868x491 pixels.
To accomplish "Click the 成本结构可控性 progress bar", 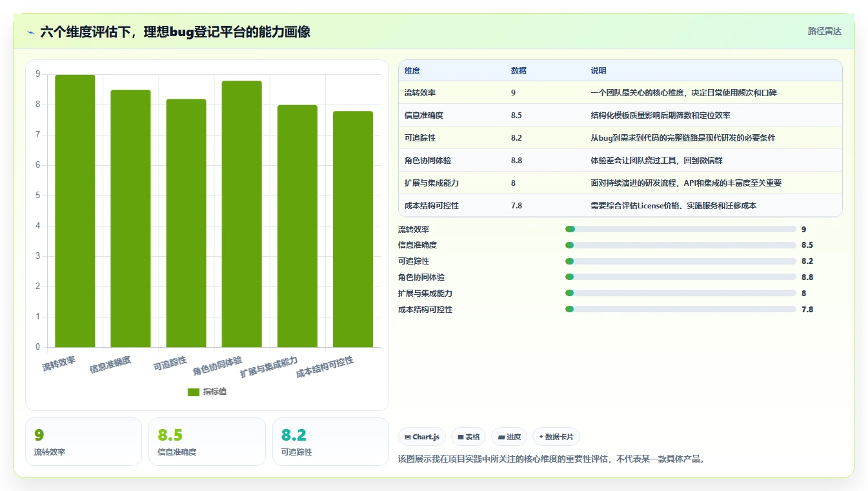I will pos(680,309).
